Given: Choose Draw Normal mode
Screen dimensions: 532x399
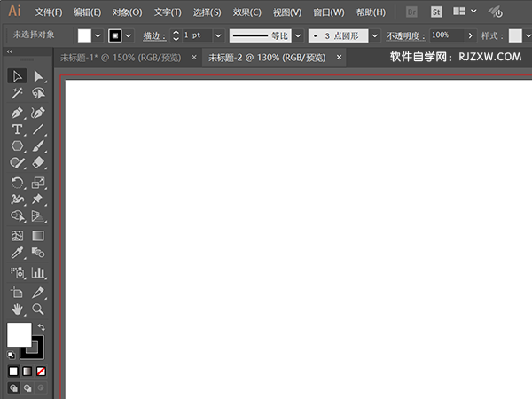Looking at the screenshot, I should [x=13, y=387].
